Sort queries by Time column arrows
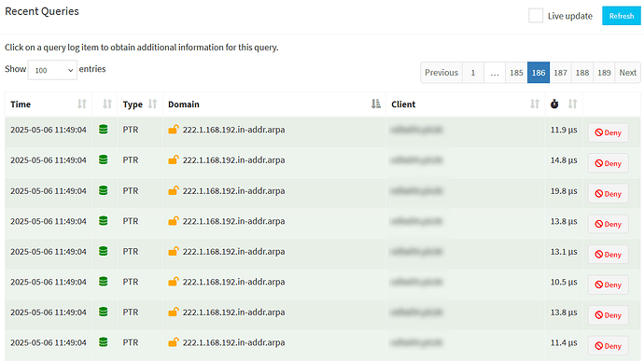This screenshot has height=361, width=644. [82, 104]
